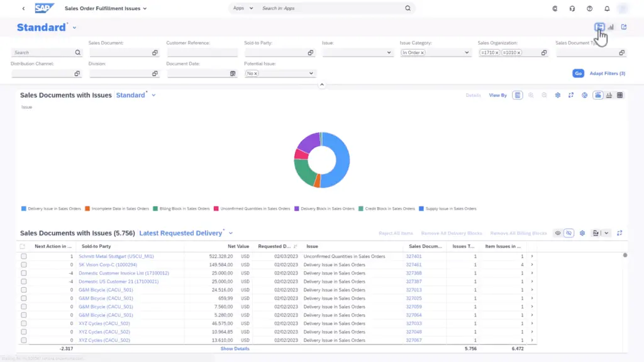This screenshot has width=644, height=362.
Task: Click the search magnifier in the shell bar
Action: 408,8
